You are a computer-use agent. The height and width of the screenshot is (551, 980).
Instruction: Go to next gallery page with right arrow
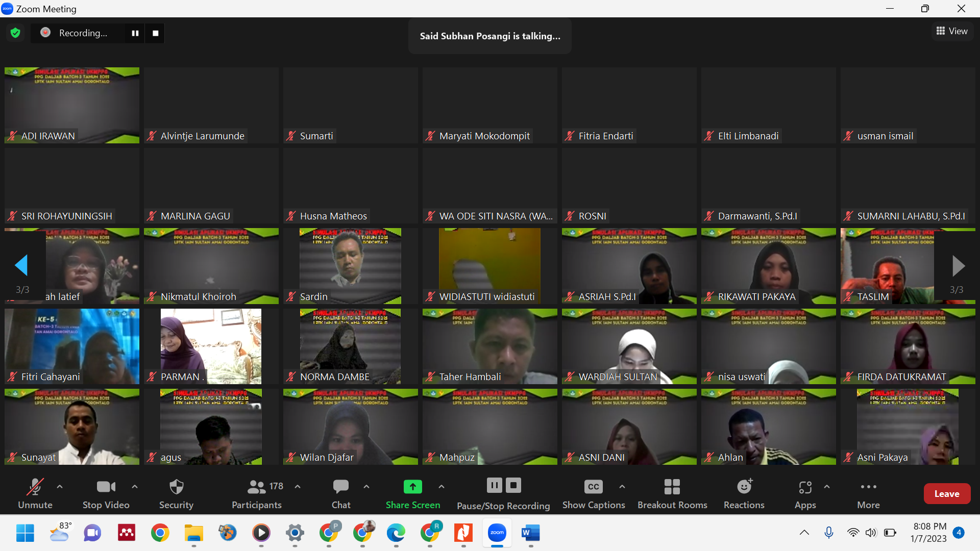point(958,266)
